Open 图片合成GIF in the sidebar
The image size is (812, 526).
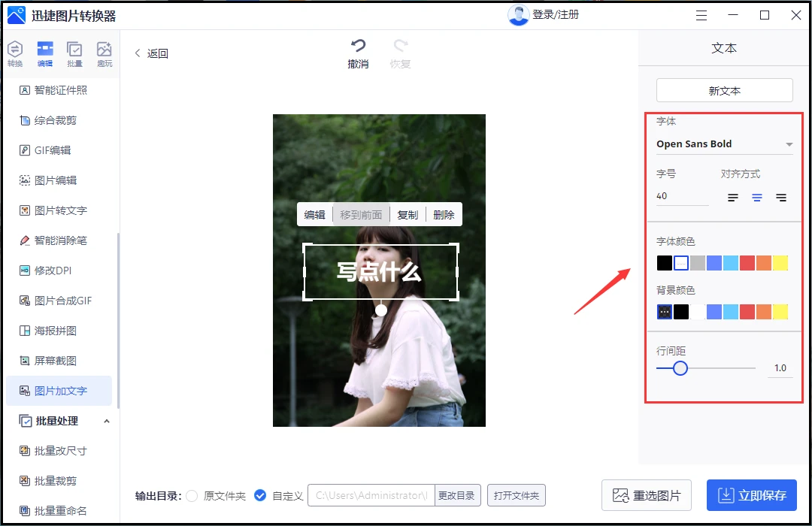point(59,301)
